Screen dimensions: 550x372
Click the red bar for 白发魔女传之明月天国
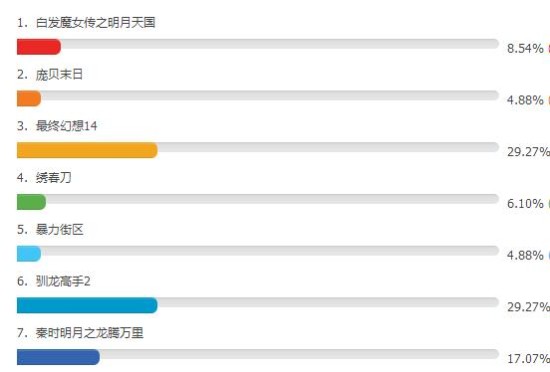click(39, 47)
